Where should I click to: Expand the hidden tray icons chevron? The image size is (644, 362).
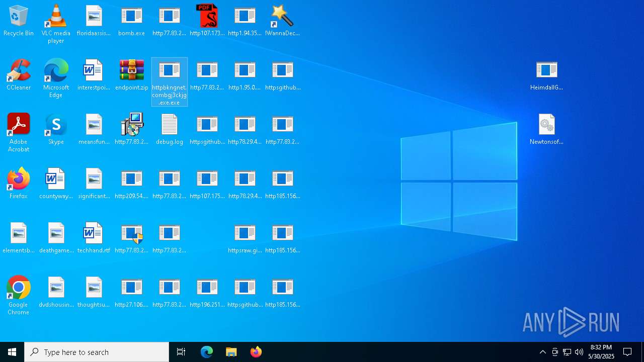[542, 352]
